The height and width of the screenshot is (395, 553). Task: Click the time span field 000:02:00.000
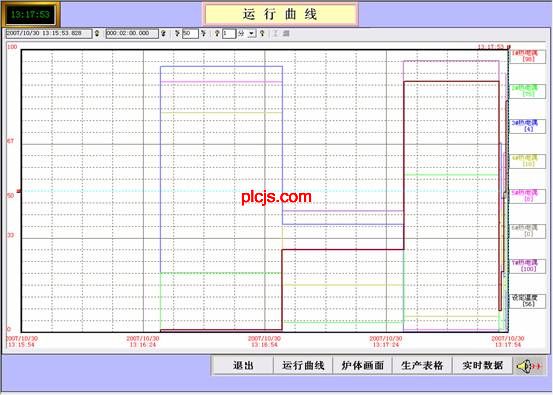(x=132, y=34)
